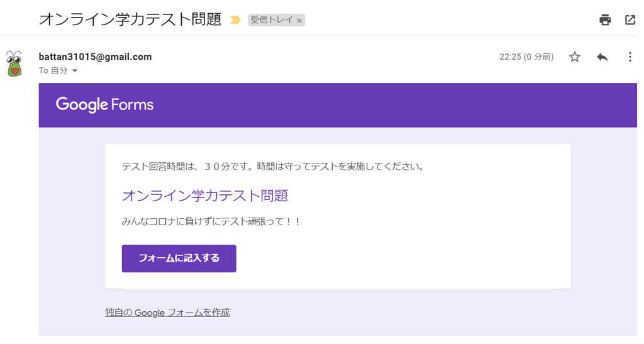Screen dimensions: 644x344
Task: Click the To 自分 recipient text
Action: click(53, 70)
